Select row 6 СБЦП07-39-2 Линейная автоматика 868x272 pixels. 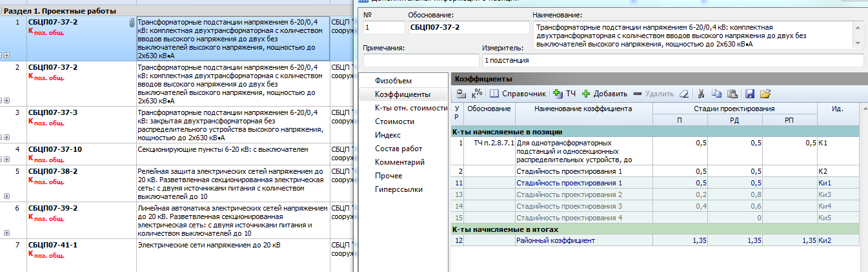(176, 222)
